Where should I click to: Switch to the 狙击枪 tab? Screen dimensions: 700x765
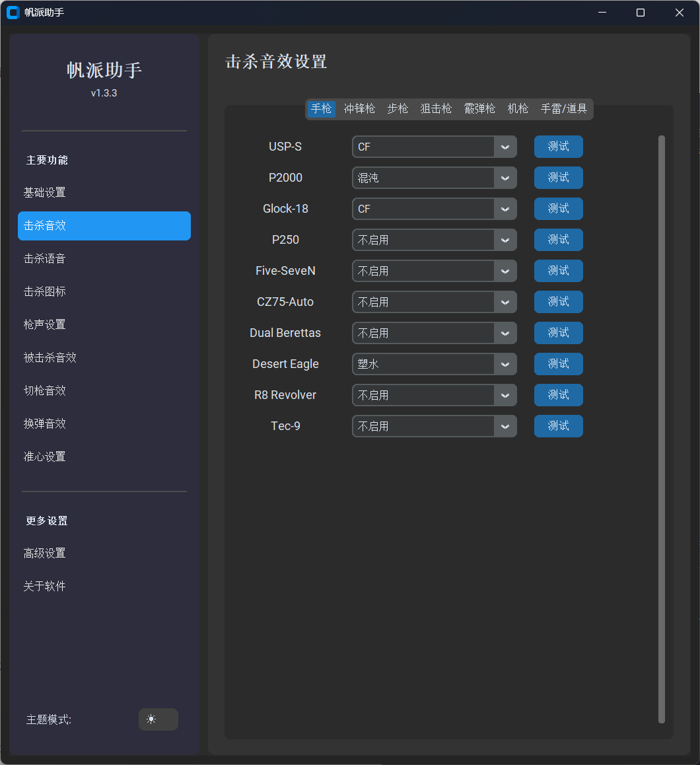point(436,109)
